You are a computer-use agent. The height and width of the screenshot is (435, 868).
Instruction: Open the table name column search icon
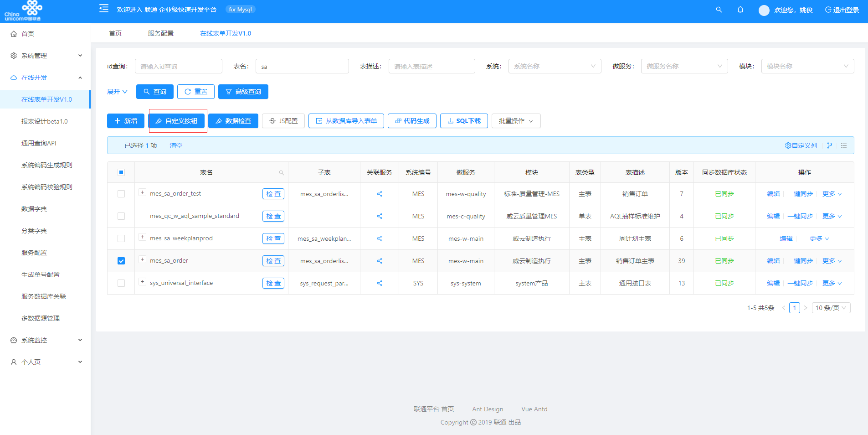[x=282, y=173]
